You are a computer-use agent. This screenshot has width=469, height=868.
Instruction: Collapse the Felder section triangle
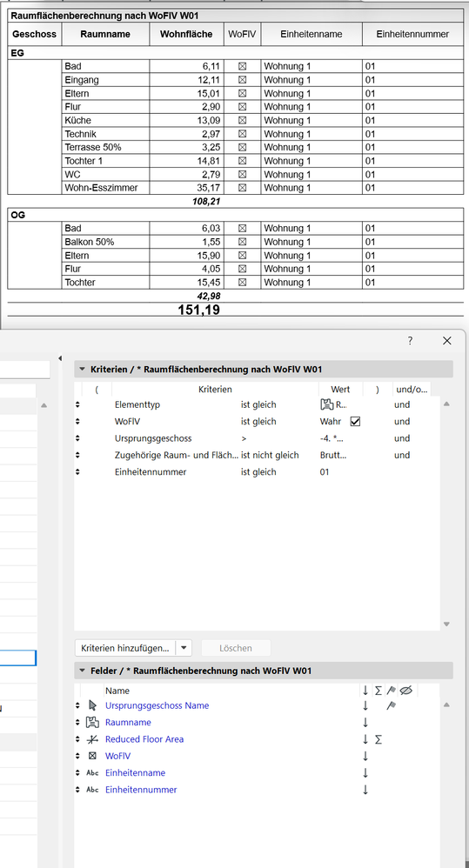(83, 671)
